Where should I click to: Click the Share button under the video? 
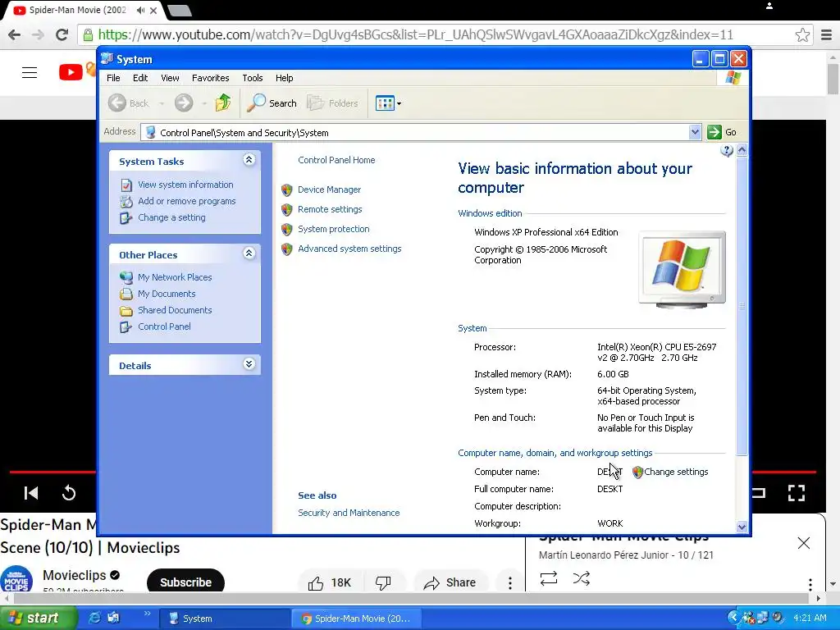point(450,582)
